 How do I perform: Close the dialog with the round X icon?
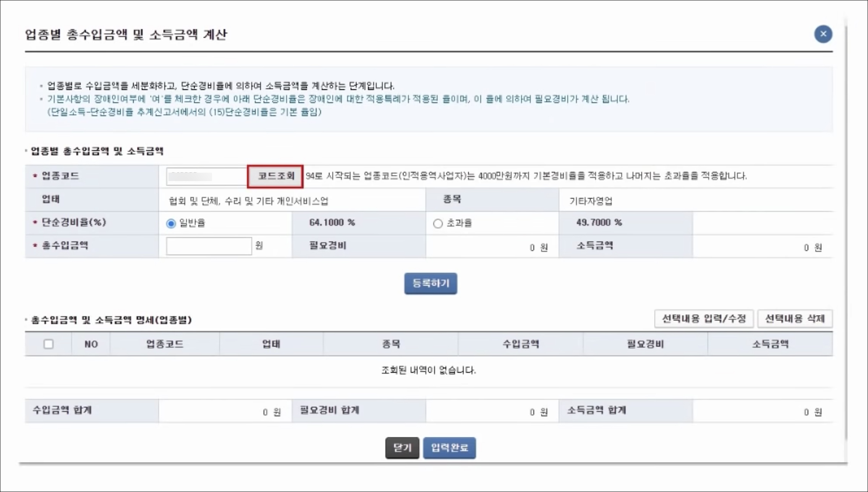click(823, 34)
